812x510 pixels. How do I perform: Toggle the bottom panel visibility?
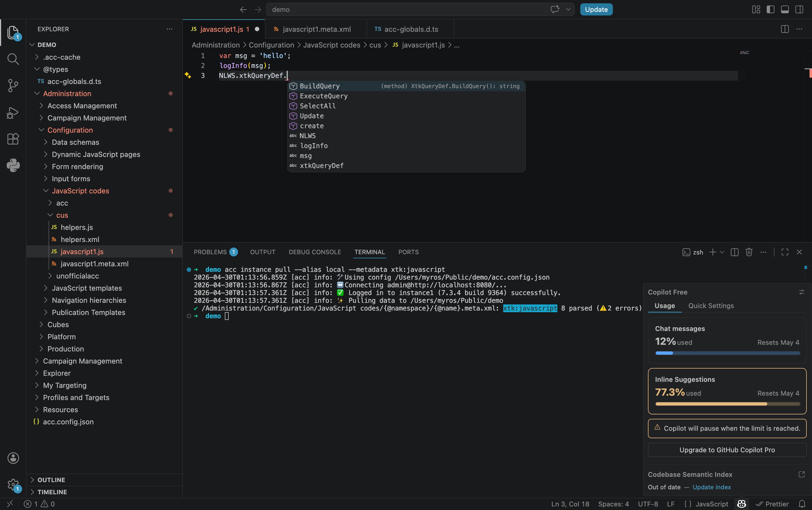tap(785, 9)
